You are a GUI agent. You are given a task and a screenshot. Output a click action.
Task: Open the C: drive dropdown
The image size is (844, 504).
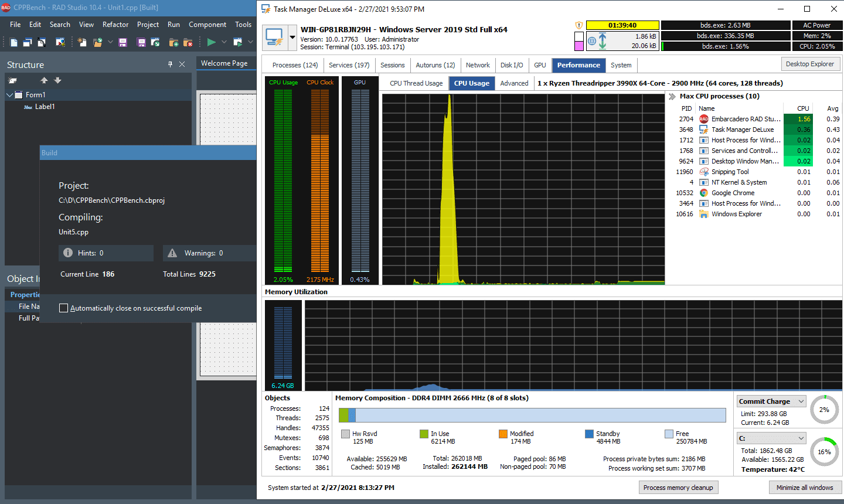coord(801,438)
